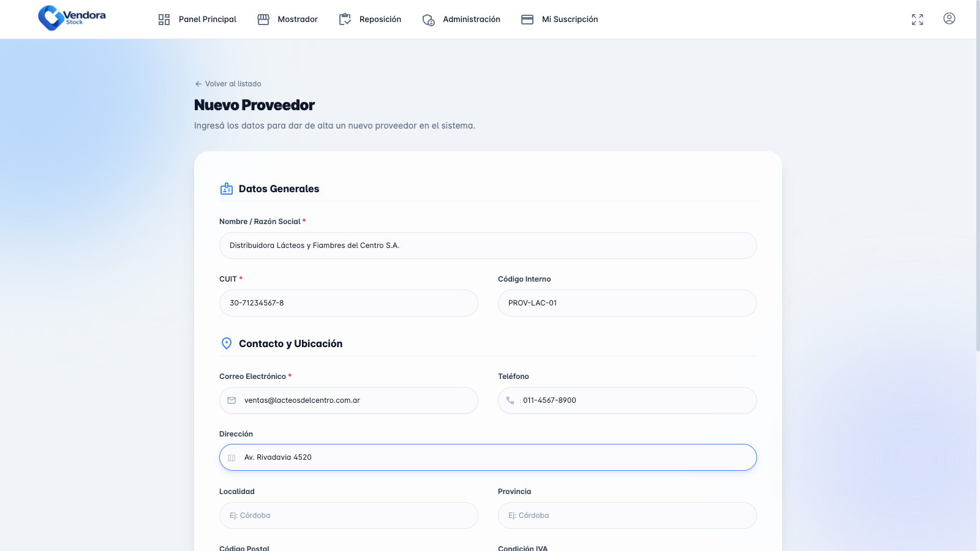The image size is (980, 551).
Task: Toggle fullscreen mode icon
Action: coord(918,20)
